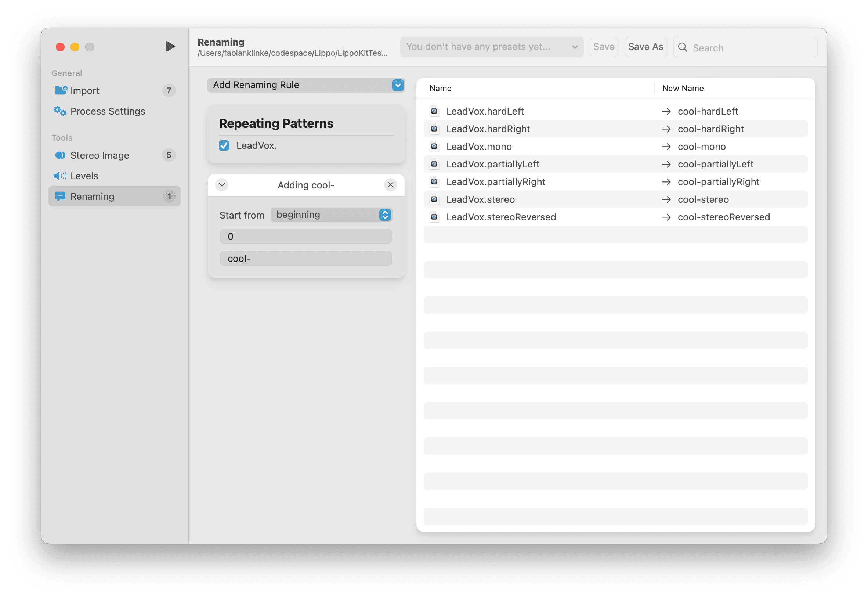Select the LeadVox.stereo row name
868x598 pixels.
point(480,199)
